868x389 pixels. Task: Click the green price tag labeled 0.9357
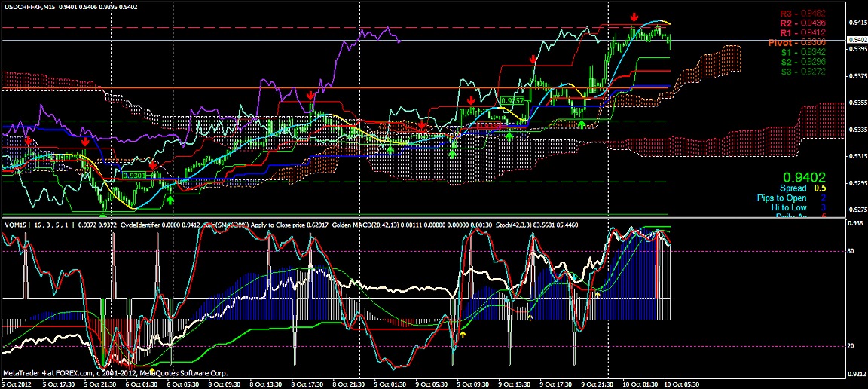(512, 100)
